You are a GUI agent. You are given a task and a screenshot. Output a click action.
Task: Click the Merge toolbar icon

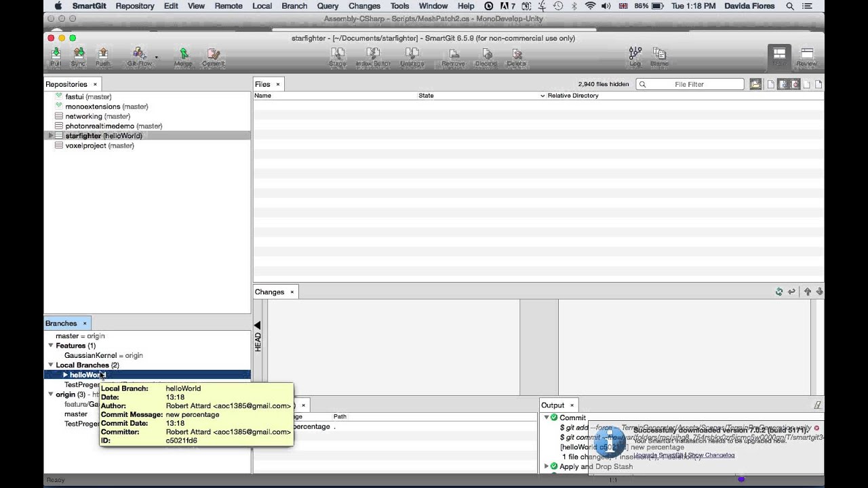pyautogui.click(x=183, y=56)
